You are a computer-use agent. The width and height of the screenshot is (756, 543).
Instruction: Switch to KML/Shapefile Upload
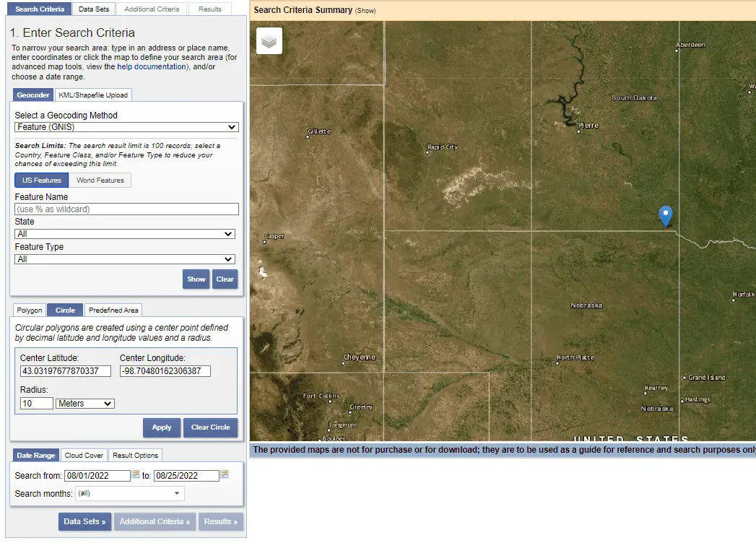click(93, 95)
